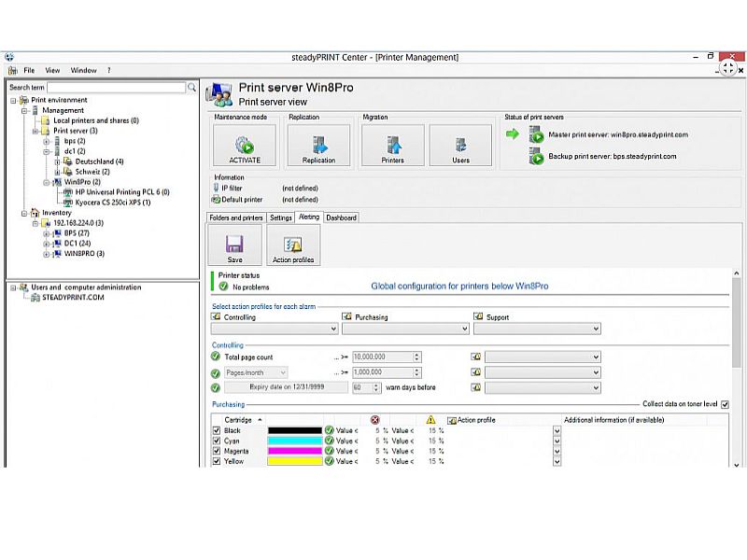
Task: Uncheck the Black cartridge checkbox
Action: pyautogui.click(x=217, y=430)
